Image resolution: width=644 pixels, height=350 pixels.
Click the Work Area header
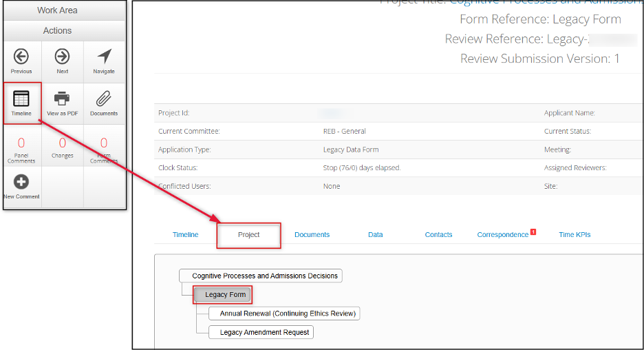(x=57, y=10)
